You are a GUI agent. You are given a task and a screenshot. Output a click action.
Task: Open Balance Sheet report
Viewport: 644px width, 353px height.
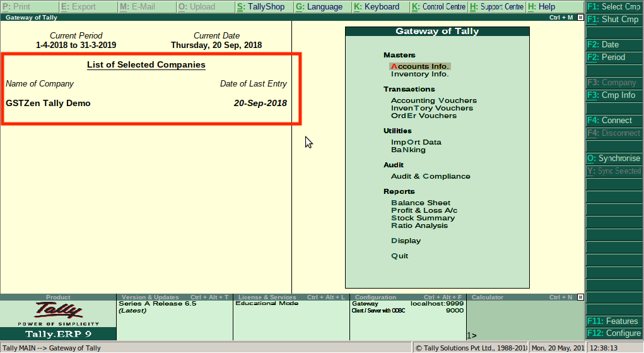(421, 203)
